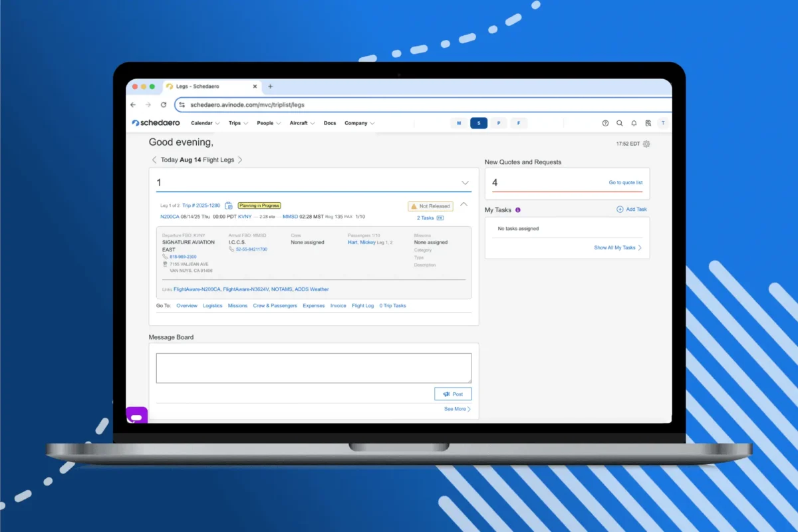Open the Aircraft dropdown menu
Screen dimensions: 798x532
point(302,123)
